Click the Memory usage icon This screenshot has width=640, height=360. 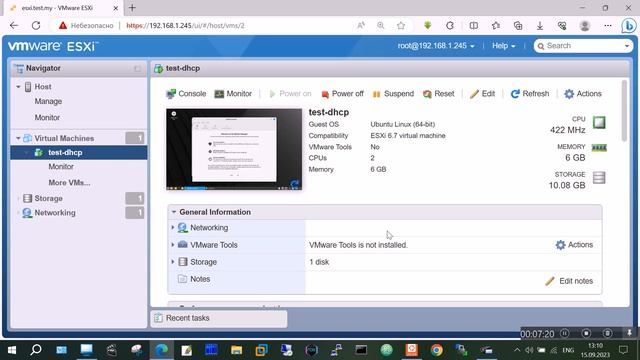[599, 148]
